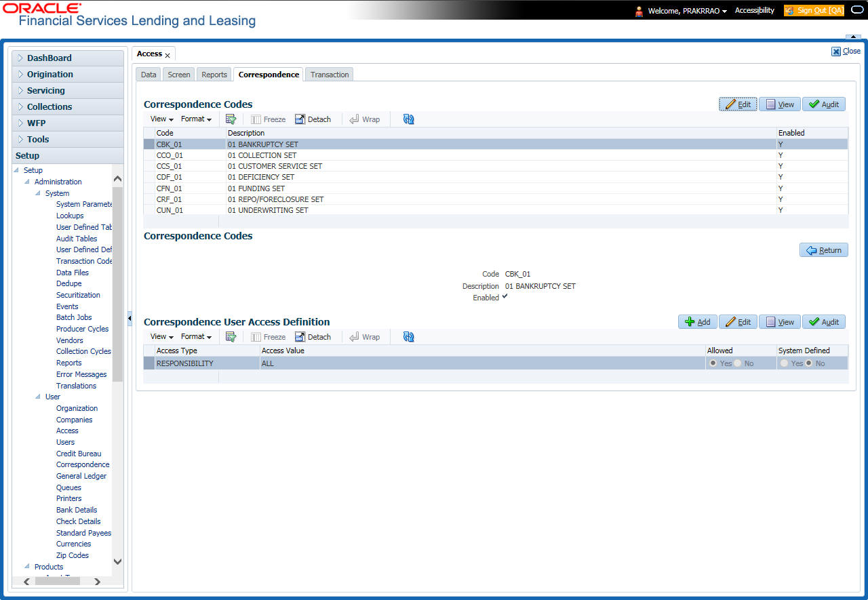Open Credit Bureau in the navigation tree

tap(79, 454)
